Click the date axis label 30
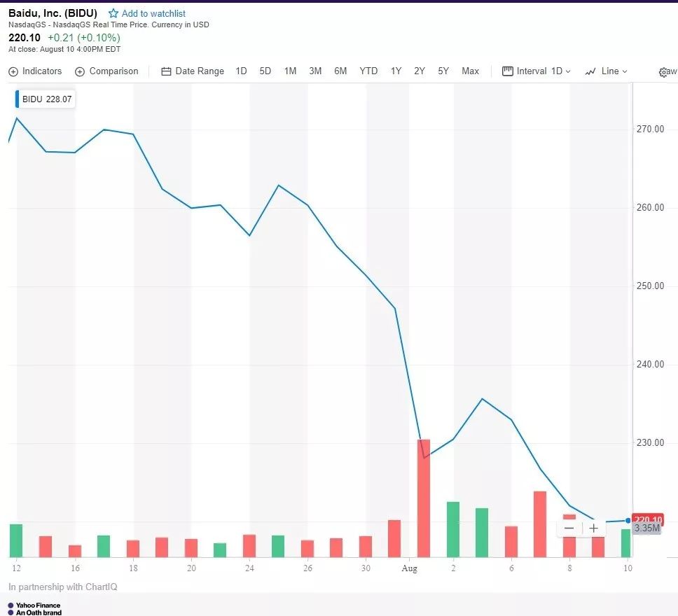 point(366,568)
